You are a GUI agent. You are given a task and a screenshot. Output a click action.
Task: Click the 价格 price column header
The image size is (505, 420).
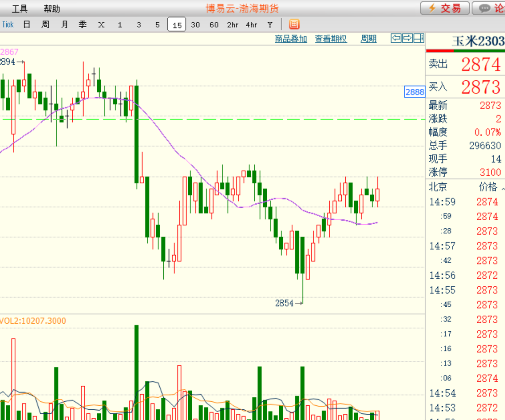point(488,187)
